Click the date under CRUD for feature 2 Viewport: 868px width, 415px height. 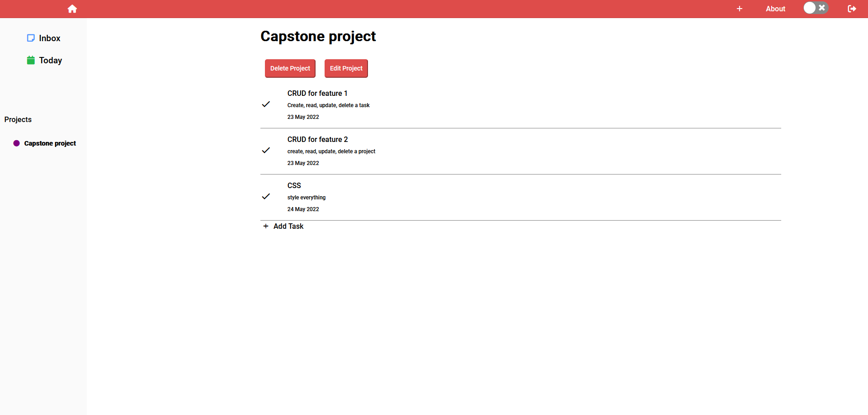(303, 163)
